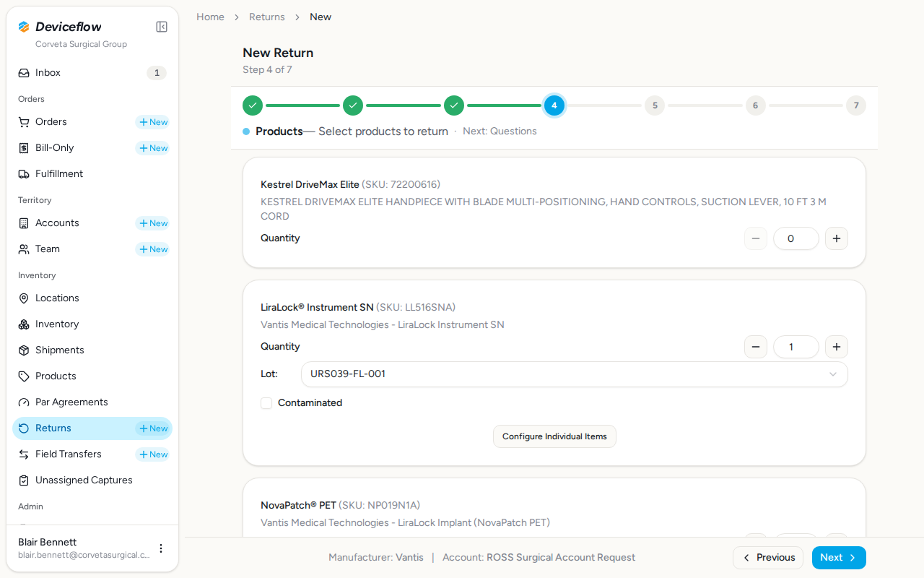
Task: Click Account: ROSS Surgical Account Request text
Action: coord(539,558)
